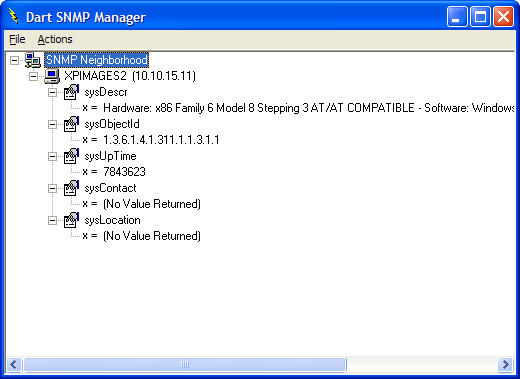Select the value 7843623

[124, 172]
